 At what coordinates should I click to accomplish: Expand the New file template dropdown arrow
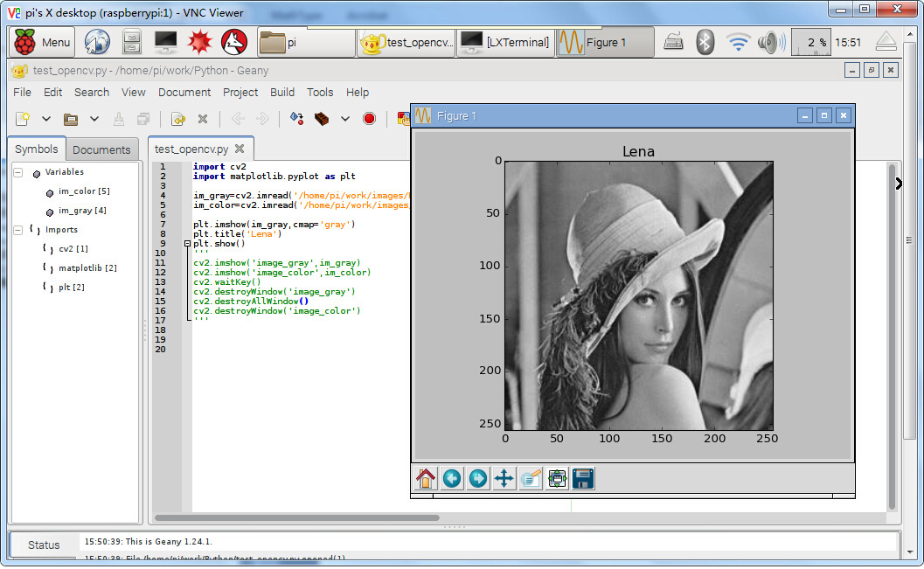click(46, 119)
